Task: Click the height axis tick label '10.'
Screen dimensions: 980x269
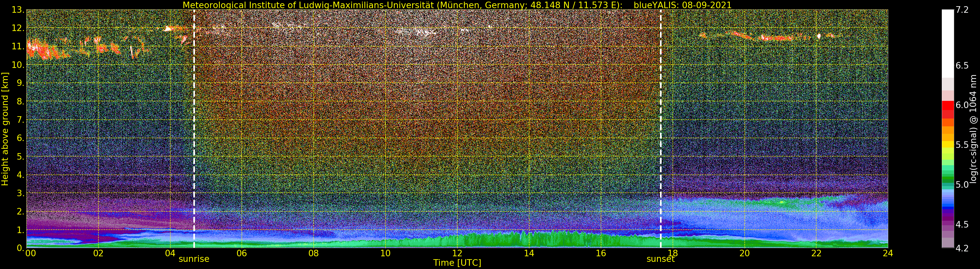Action: [18, 65]
